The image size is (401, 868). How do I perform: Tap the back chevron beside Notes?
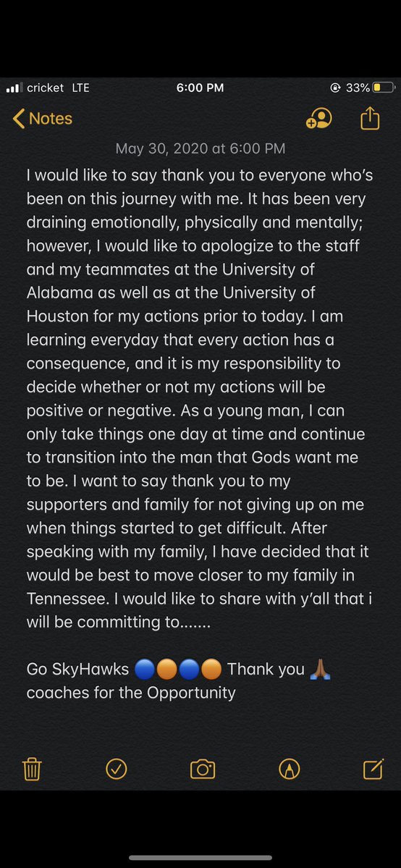pyautogui.click(x=19, y=118)
